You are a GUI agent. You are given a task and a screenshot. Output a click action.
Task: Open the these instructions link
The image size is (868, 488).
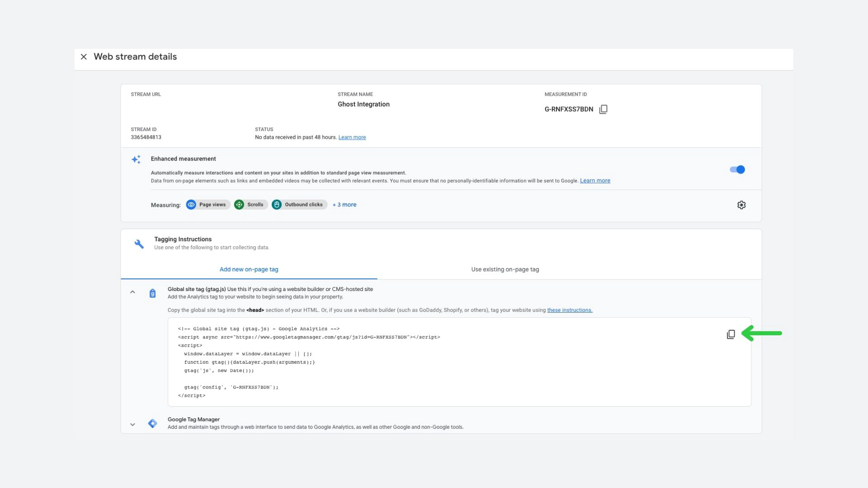coord(570,310)
